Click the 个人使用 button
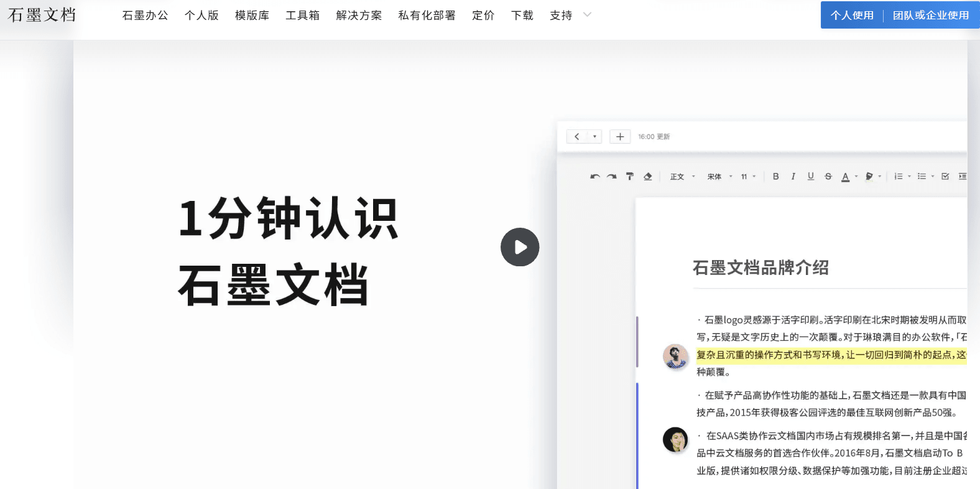Image resolution: width=980 pixels, height=489 pixels. [x=852, y=15]
